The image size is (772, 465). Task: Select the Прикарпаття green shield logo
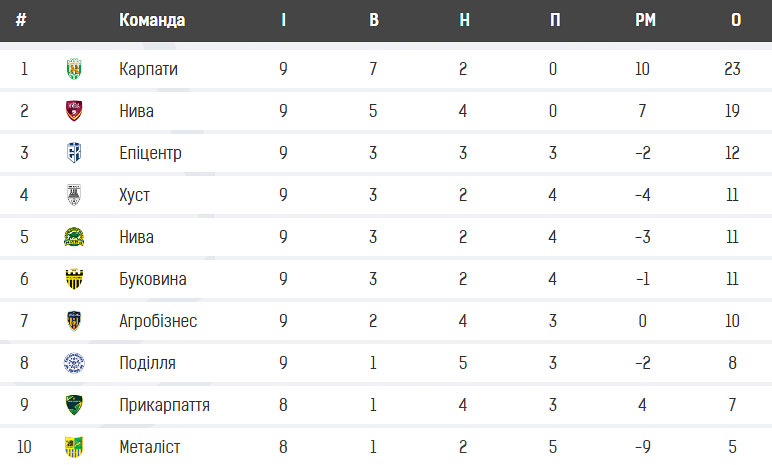(74, 405)
